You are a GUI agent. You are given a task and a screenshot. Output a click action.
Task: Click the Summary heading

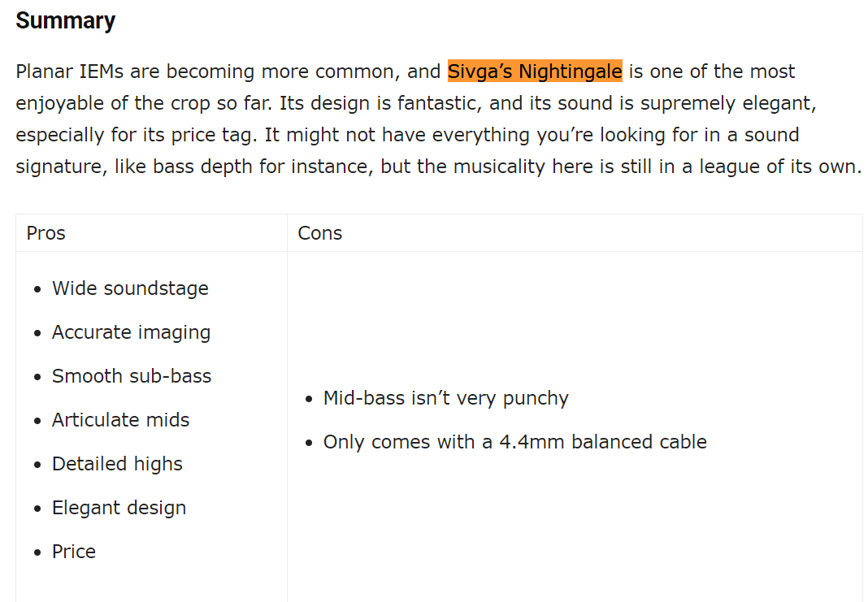65,20
